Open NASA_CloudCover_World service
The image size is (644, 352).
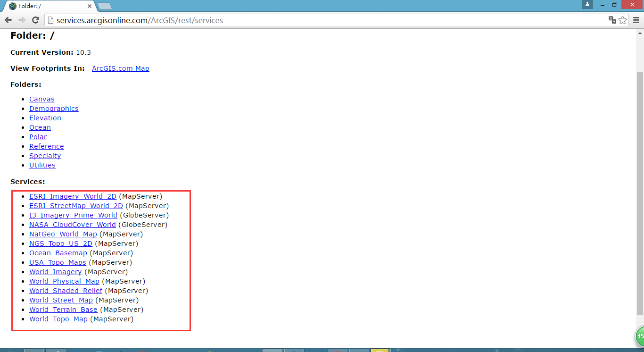(x=73, y=225)
